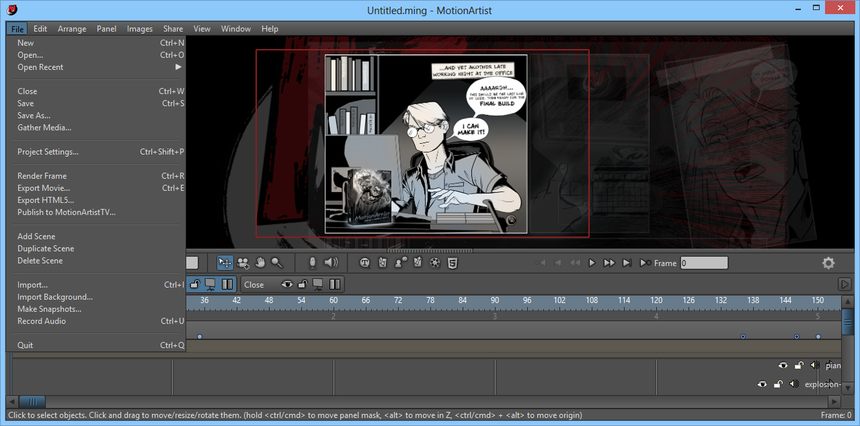
Task: Click the timeline ruler at frame 90
Action: pyautogui.click(x=495, y=300)
